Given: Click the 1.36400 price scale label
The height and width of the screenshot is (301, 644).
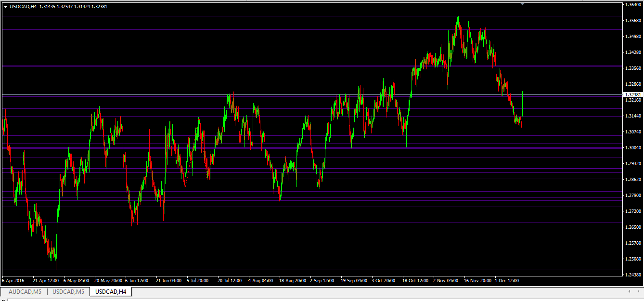Looking at the screenshot, I should (632, 5).
